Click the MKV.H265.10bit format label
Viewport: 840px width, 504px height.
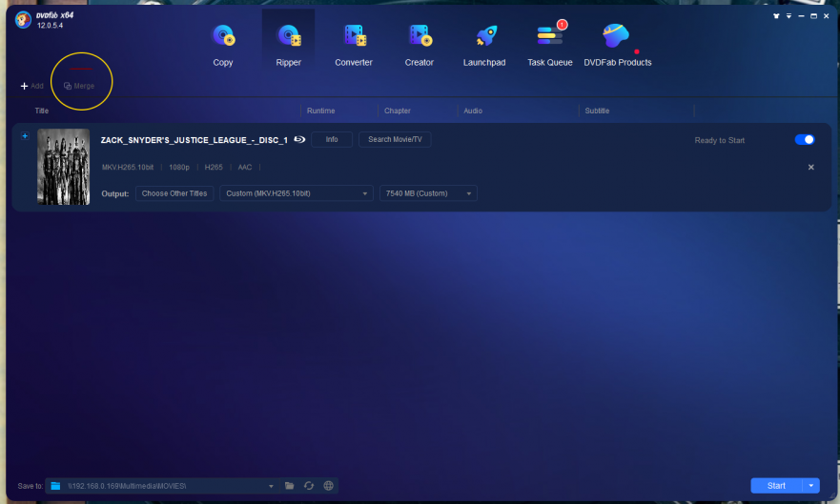(x=128, y=168)
